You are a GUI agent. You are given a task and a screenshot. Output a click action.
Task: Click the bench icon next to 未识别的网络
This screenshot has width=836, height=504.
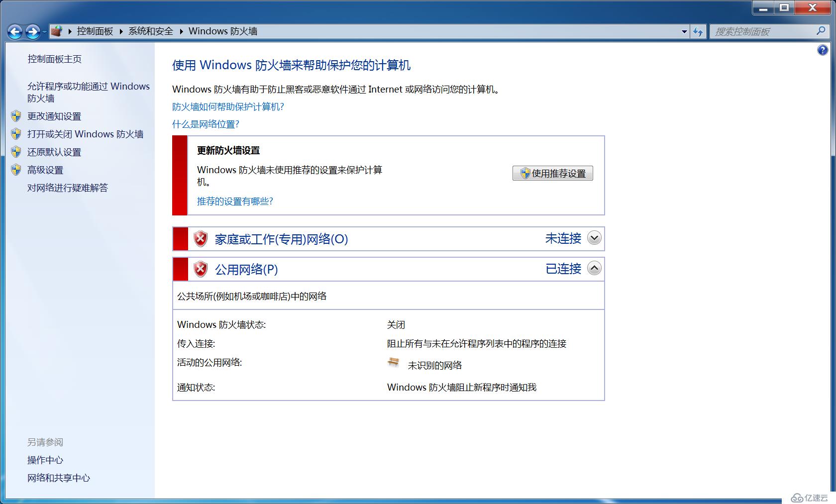click(x=393, y=362)
